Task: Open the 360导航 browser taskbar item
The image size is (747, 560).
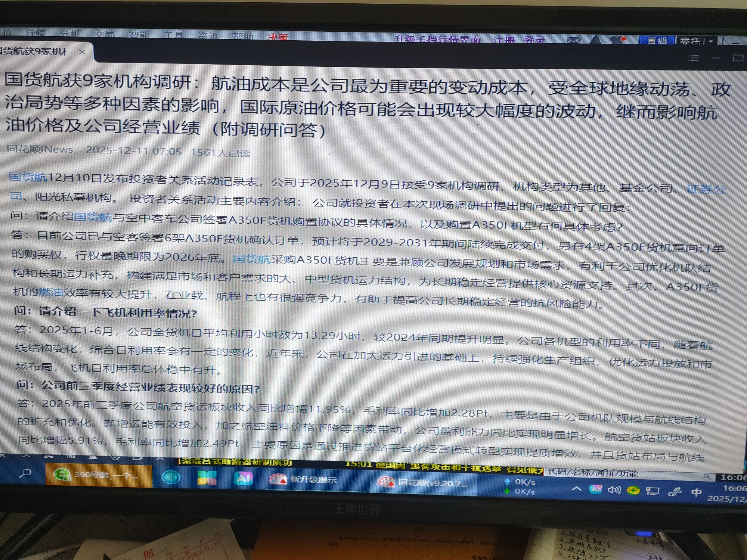Action: coord(99,475)
